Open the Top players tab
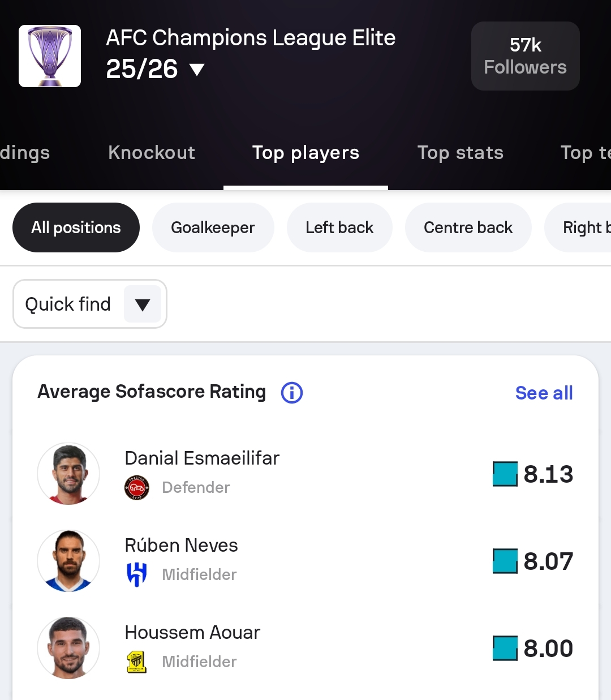 [x=305, y=153]
